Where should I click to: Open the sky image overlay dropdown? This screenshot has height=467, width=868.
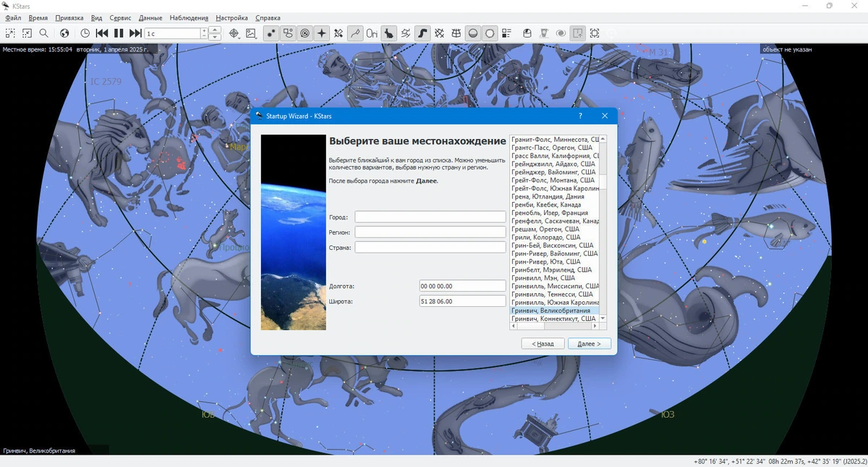pyautogui.click(x=251, y=33)
